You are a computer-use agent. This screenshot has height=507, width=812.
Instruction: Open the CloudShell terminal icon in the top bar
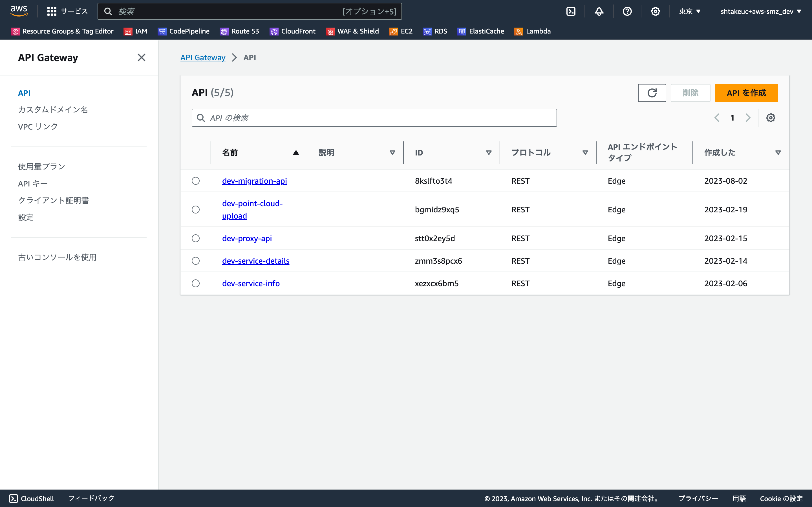[x=571, y=11]
